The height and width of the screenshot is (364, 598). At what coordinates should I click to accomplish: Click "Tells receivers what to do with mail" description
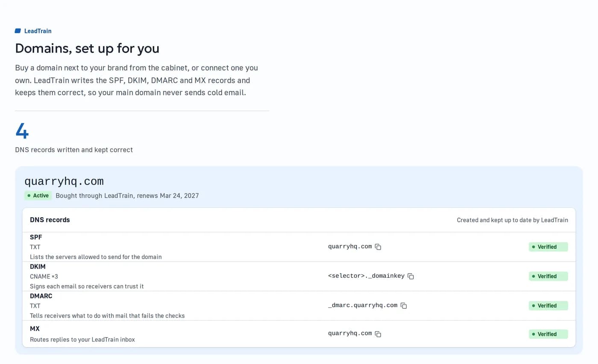[107, 316]
